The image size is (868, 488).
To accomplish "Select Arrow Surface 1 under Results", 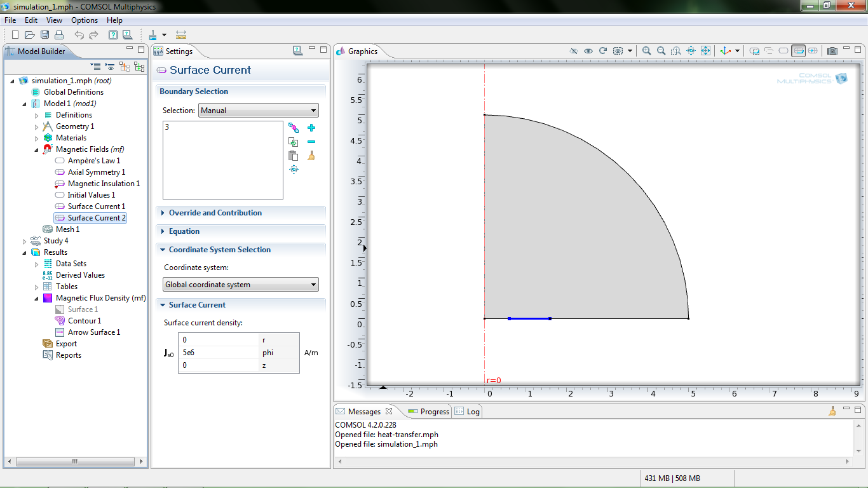I will [x=93, y=332].
